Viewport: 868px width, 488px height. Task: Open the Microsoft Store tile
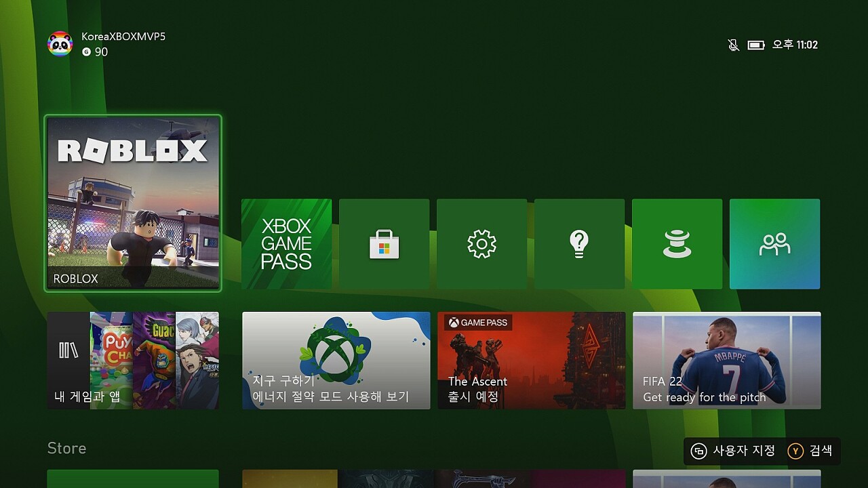click(x=384, y=244)
